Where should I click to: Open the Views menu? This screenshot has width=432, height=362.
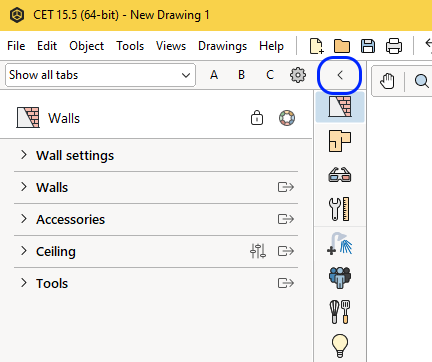(171, 46)
